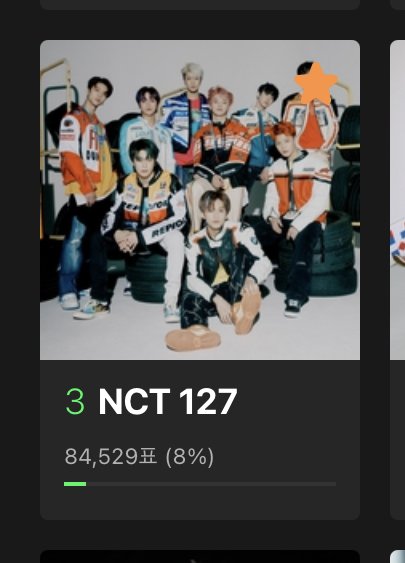This screenshot has height=563, width=405.
Task: Click the NCT 127 title text
Action: click(168, 401)
